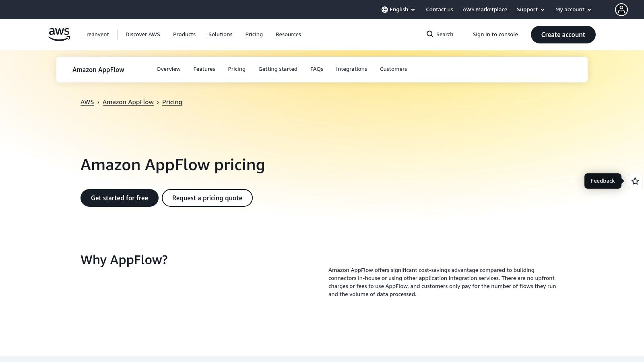The height and width of the screenshot is (362, 644).
Task: Open the FAQs section tab
Action: pyautogui.click(x=317, y=69)
